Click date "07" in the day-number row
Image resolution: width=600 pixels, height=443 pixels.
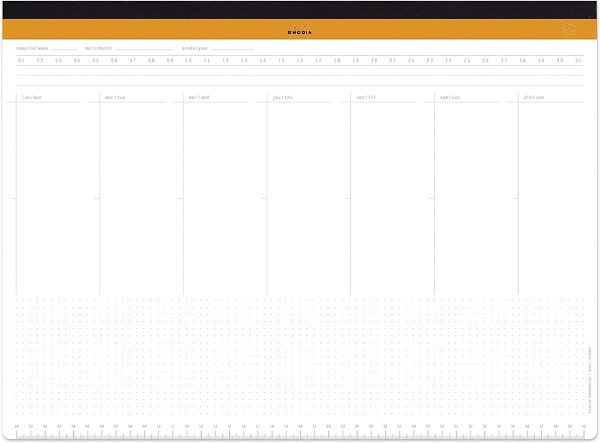[x=132, y=60]
